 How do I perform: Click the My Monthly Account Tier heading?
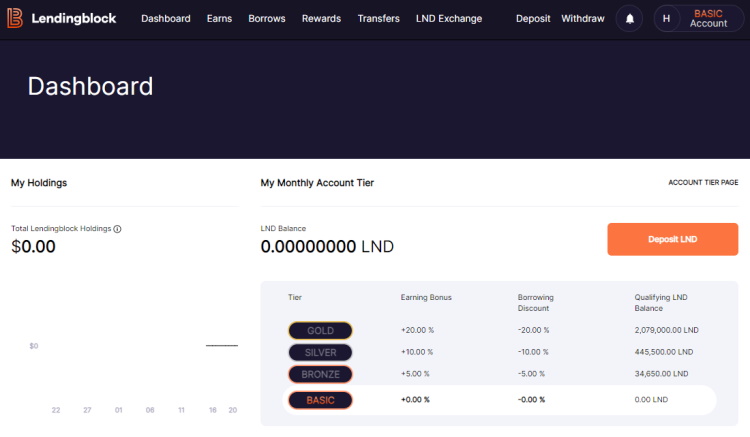pyautogui.click(x=317, y=183)
